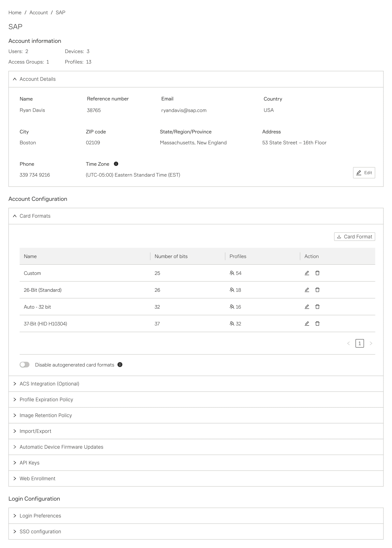The width and height of the screenshot is (392, 548).
Task: Expand SSO configuration
Action: pyautogui.click(x=196, y=531)
